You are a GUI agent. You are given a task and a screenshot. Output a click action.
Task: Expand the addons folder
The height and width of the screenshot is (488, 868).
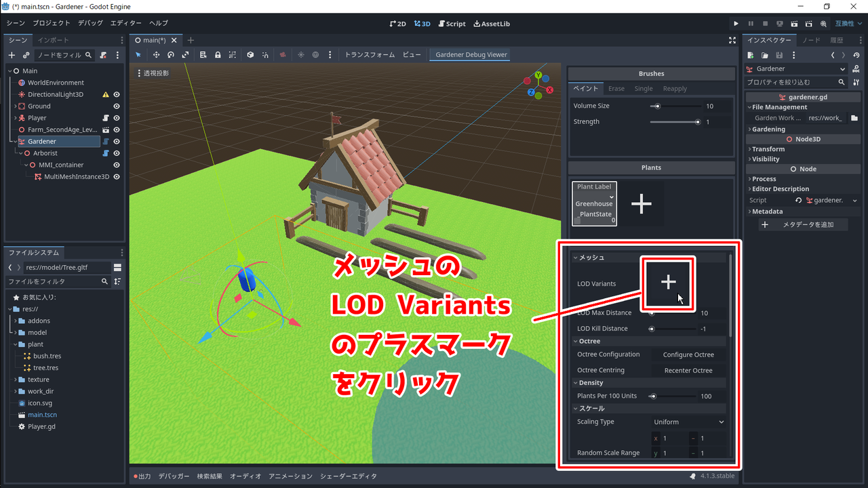[x=15, y=321]
